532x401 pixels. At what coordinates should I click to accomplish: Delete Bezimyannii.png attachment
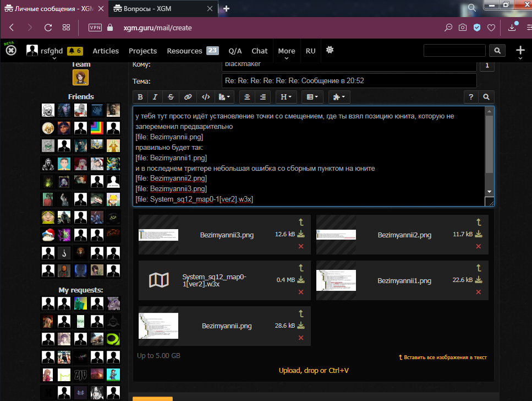(301, 338)
